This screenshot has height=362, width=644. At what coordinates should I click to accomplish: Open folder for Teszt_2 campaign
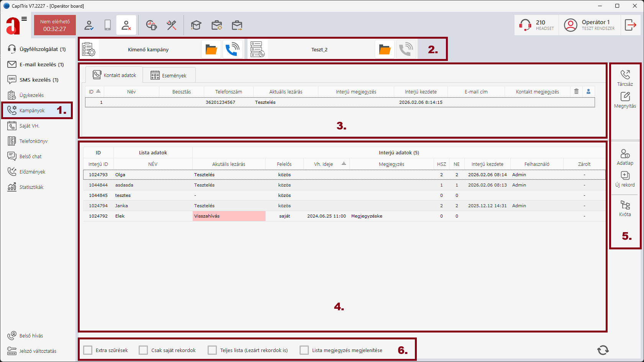[x=385, y=49]
